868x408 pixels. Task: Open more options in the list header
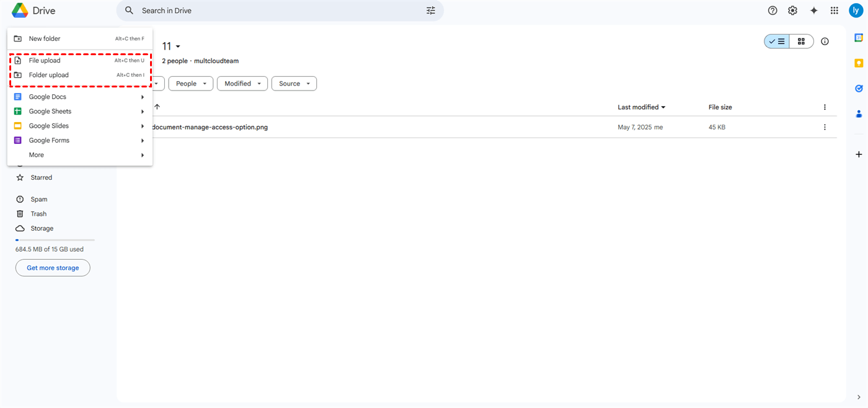825,107
